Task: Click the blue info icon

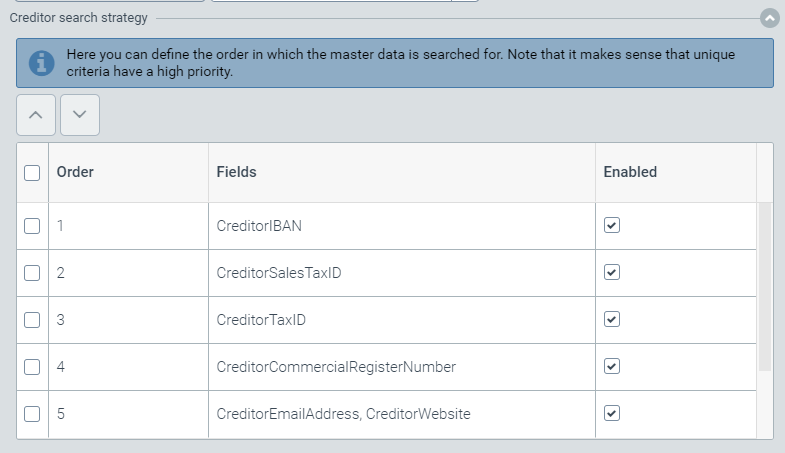Action: [x=41, y=63]
